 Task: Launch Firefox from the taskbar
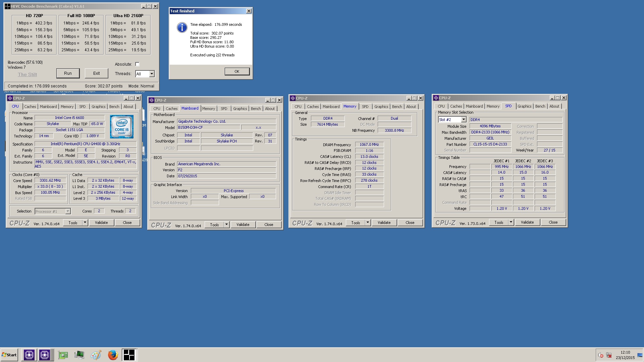[113, 355]
